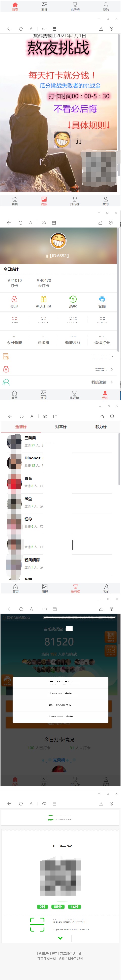This screenshot has height=980, width=121.
Task: Contact 客服 via the headset icon
Action: tap(102, 299)
